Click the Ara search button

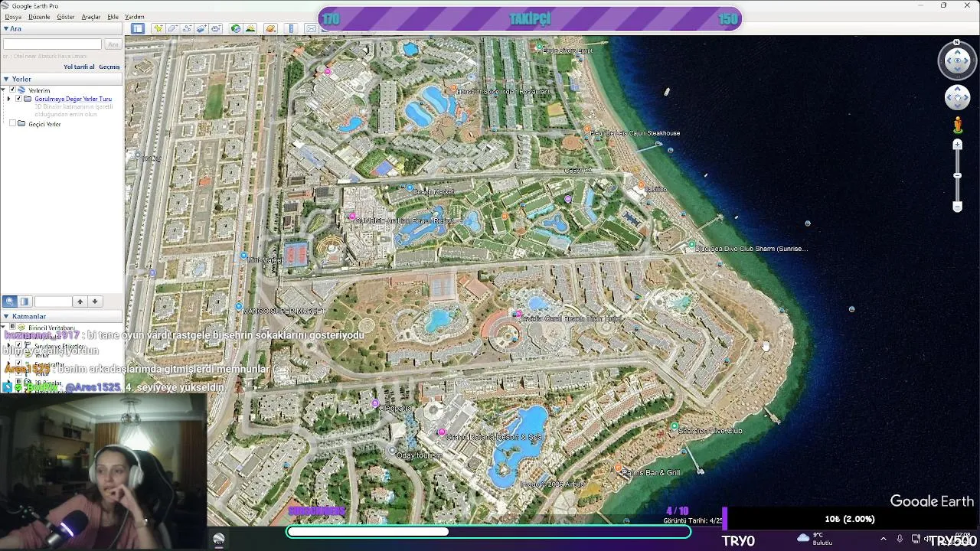click(113, 44)
